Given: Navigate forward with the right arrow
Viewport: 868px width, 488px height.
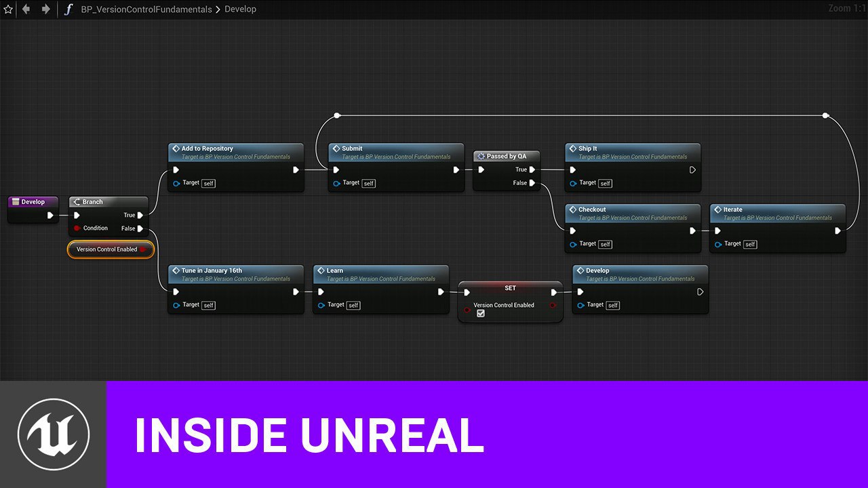Looking at the screenshot, I should tap(46, 9).
